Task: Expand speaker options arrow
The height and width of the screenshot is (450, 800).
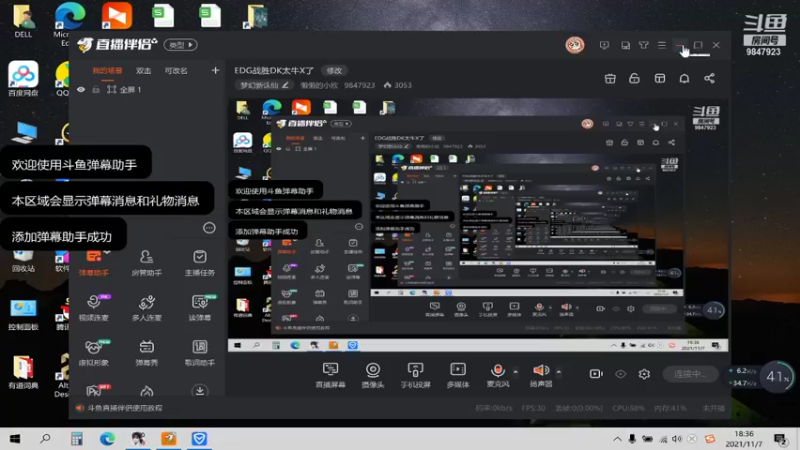Action: 559,372
